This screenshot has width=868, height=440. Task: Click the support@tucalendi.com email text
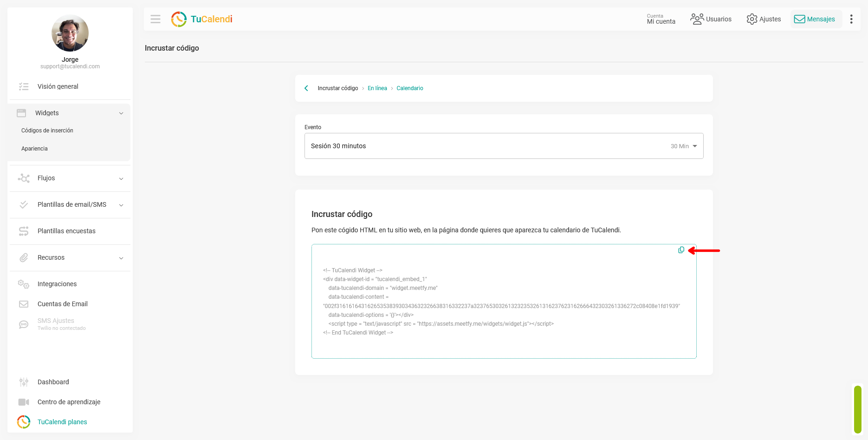[x=70, y=66]
